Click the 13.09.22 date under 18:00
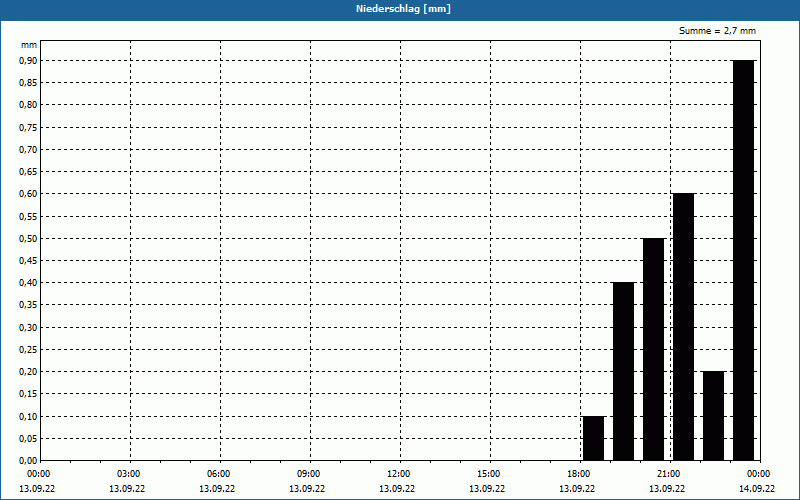The height and width of the screenshot is (500, 800). pyautogui.click(x=577, y=489)
